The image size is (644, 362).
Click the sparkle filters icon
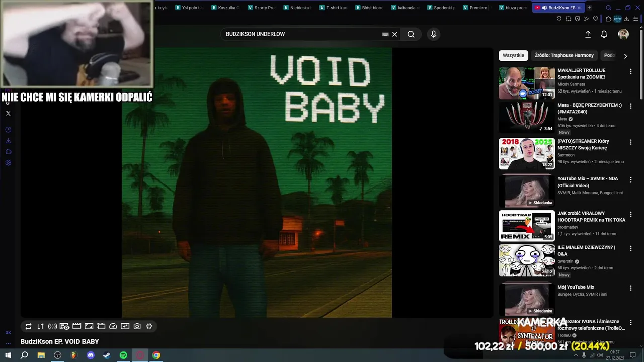(x=125, y=326)
